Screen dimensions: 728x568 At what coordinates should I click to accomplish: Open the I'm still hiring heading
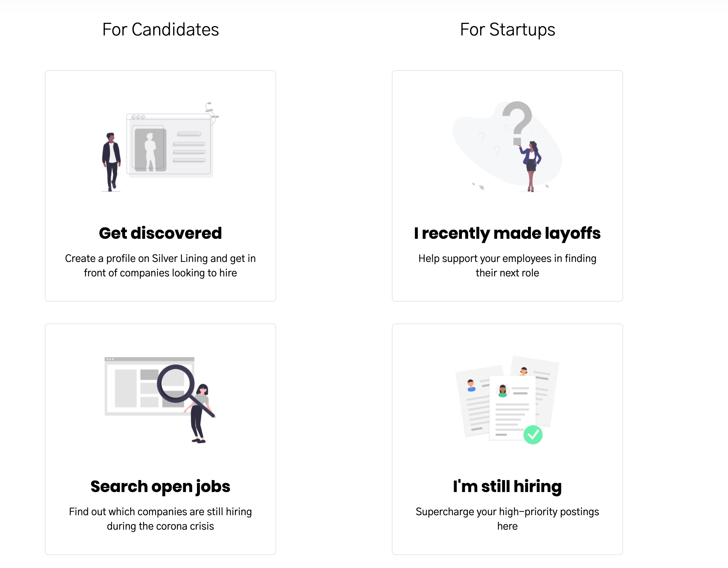click(507, 486)
